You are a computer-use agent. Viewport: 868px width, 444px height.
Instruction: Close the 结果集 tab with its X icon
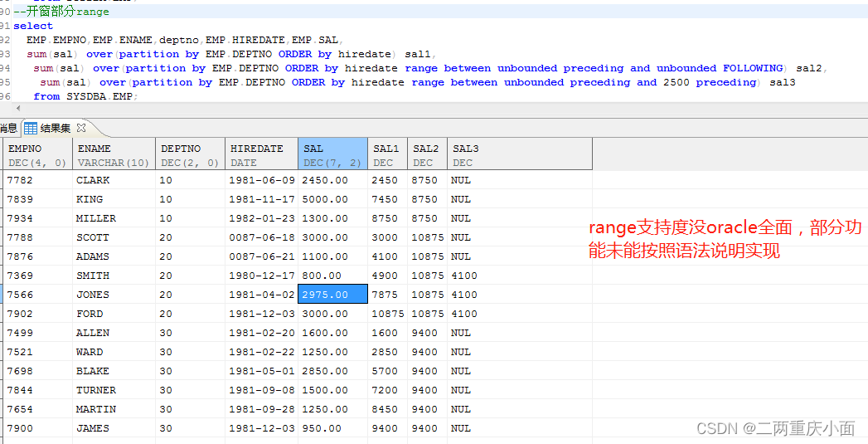coord(80,128)
